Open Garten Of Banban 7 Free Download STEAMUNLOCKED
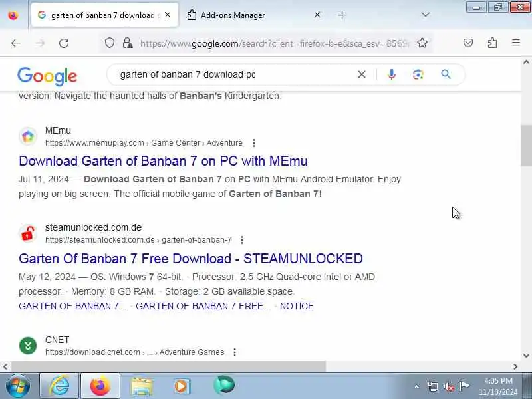The image size is (532, 399). pyautogui.click(x=191, y=259)
